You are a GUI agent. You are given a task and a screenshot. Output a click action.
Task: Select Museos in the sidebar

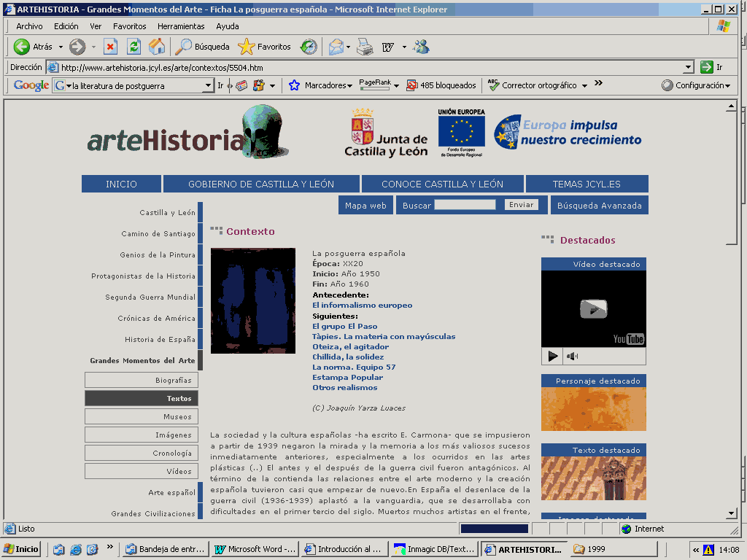point(141,416)
